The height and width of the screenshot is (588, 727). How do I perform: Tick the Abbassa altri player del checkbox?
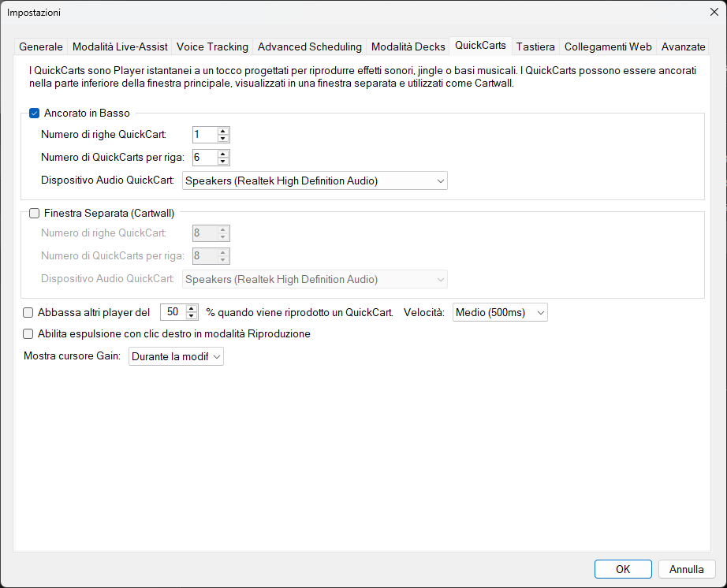pos(28,312)
